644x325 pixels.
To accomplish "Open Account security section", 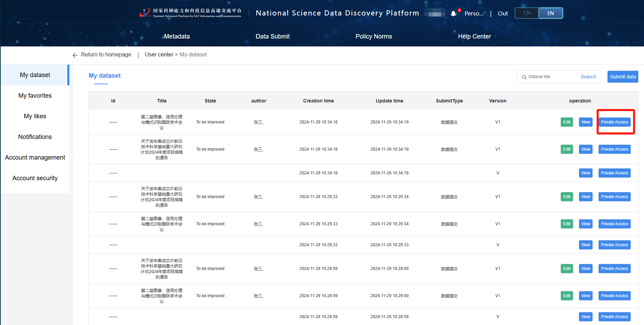I will [x=35, y=178].
